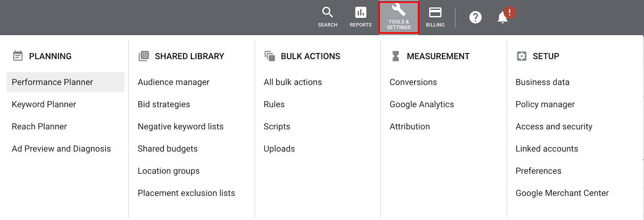
Task: Open Access and security
Action: (x=554, y=126)
